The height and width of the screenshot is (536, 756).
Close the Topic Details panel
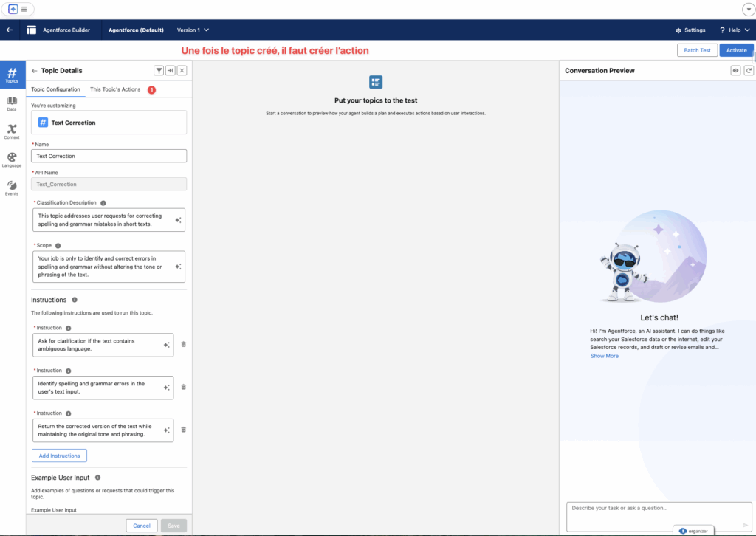coord(182,70)
